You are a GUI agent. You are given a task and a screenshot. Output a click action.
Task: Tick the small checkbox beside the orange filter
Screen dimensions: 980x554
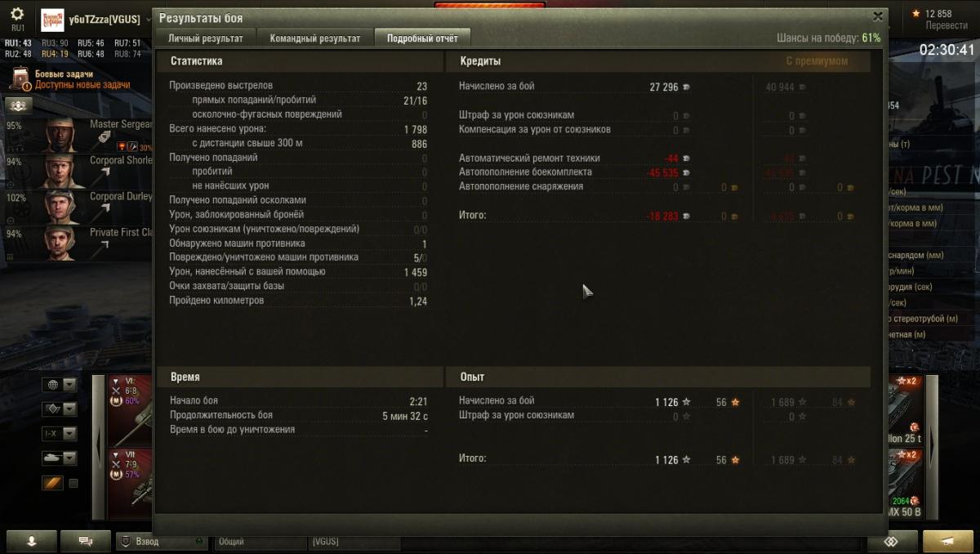[73, 483]
